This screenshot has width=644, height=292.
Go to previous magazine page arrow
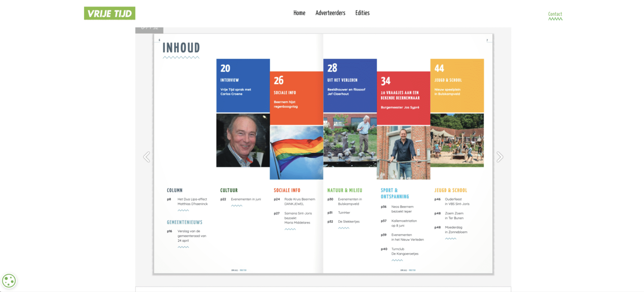[147, 157]
